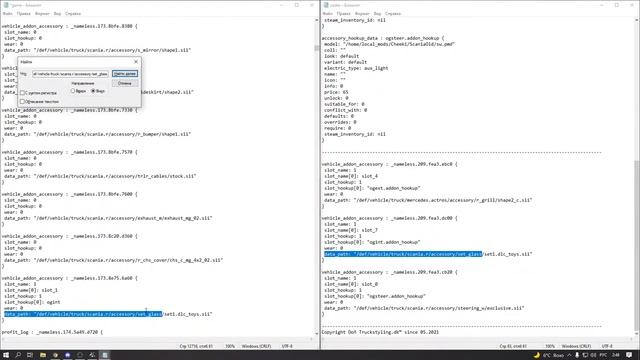Viewport: 640px width, 360px height.
Task: Click the Find what input field
Action: [x=70, y=74]
